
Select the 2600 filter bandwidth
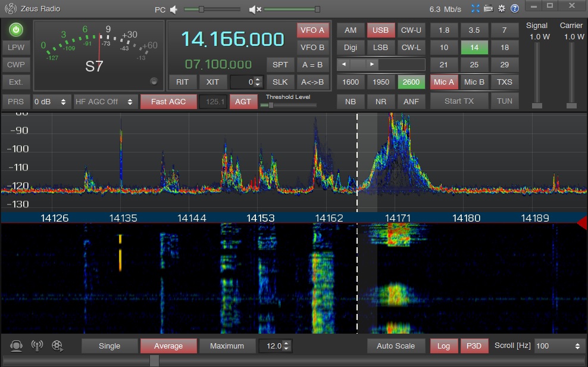click(411, 82)
